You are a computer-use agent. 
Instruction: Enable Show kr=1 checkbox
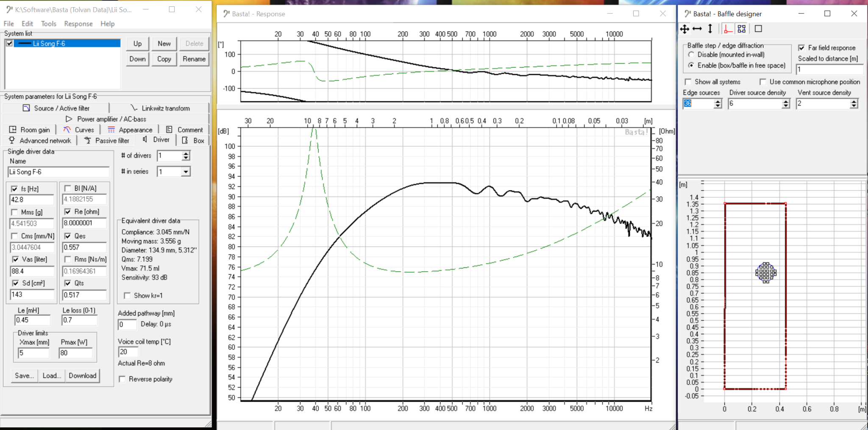click(127, 295)
